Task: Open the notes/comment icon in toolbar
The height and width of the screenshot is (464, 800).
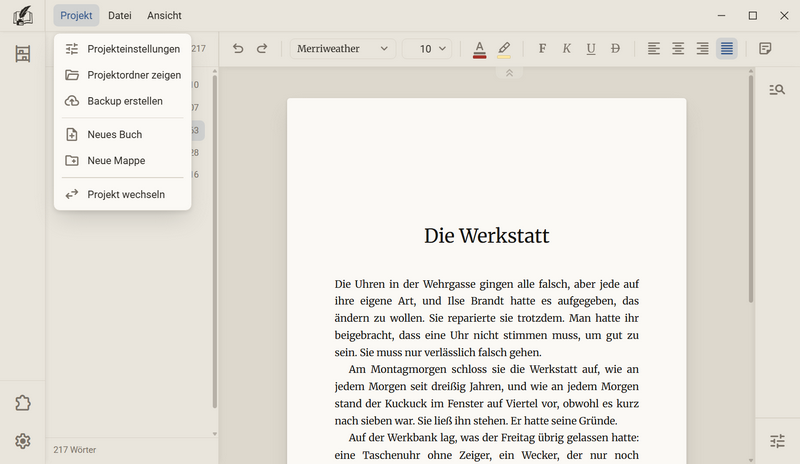Action: point(765,48)
